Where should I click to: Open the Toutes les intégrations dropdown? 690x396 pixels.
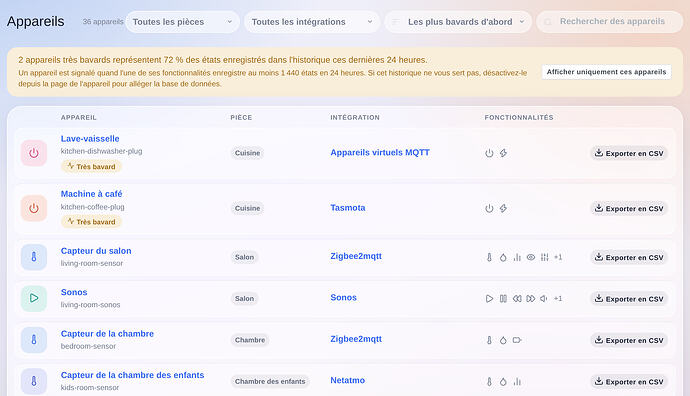tap(312, 22)
